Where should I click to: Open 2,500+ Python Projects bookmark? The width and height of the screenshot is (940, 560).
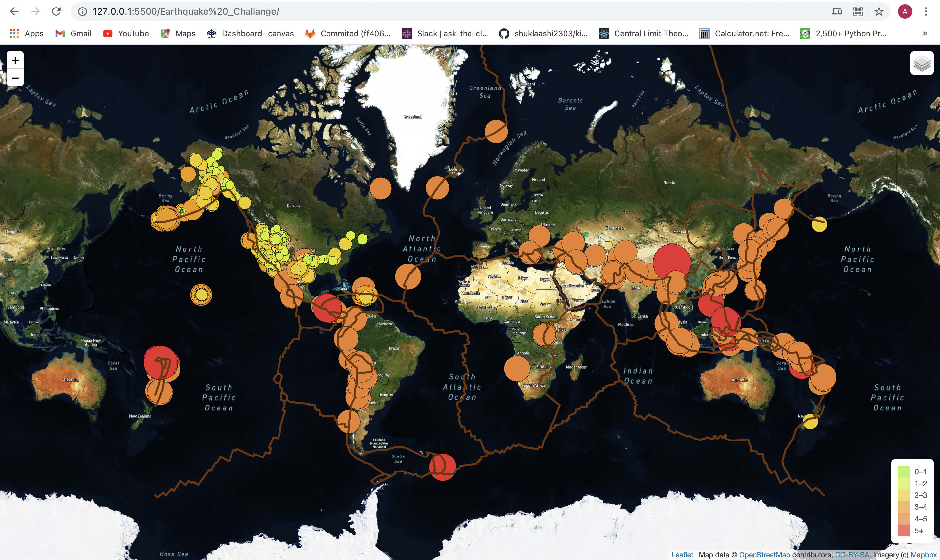[843, 34]
